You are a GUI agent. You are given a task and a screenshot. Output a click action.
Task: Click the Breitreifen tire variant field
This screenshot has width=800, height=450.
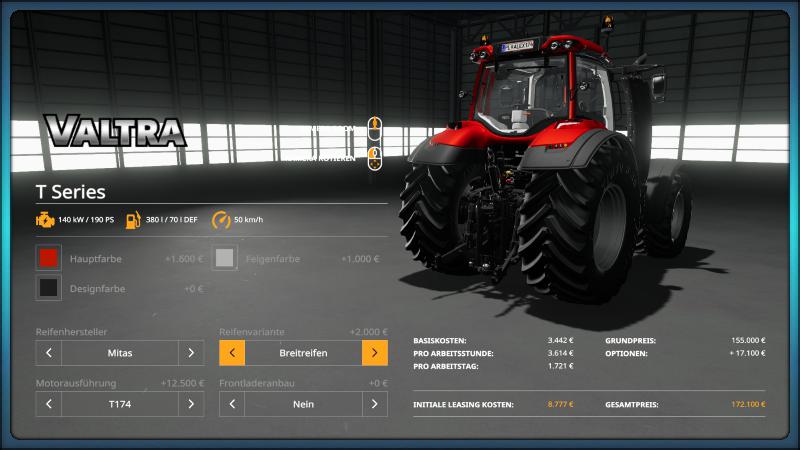pos(303,353)
